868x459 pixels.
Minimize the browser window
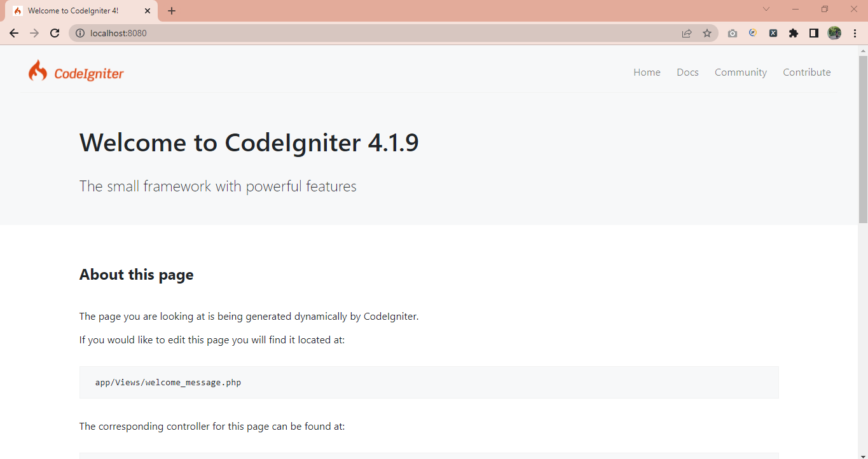pos(796,9)
